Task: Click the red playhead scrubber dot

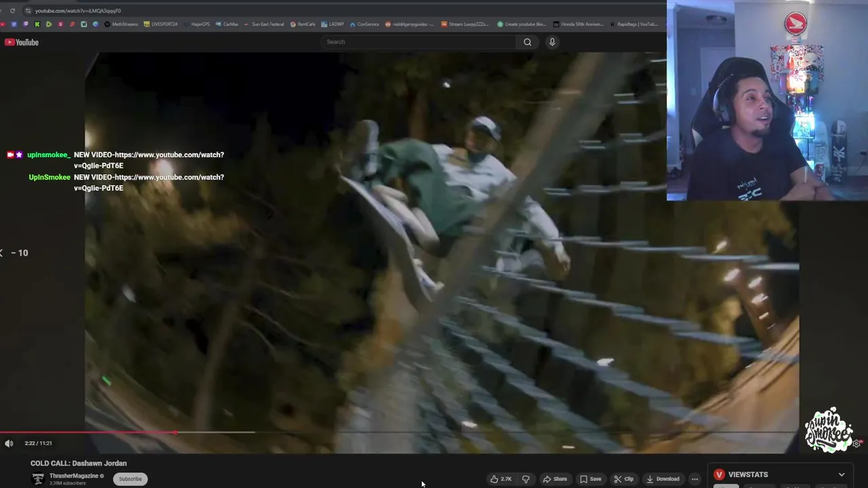Action: pyautogui.click(x=176, y=432)
